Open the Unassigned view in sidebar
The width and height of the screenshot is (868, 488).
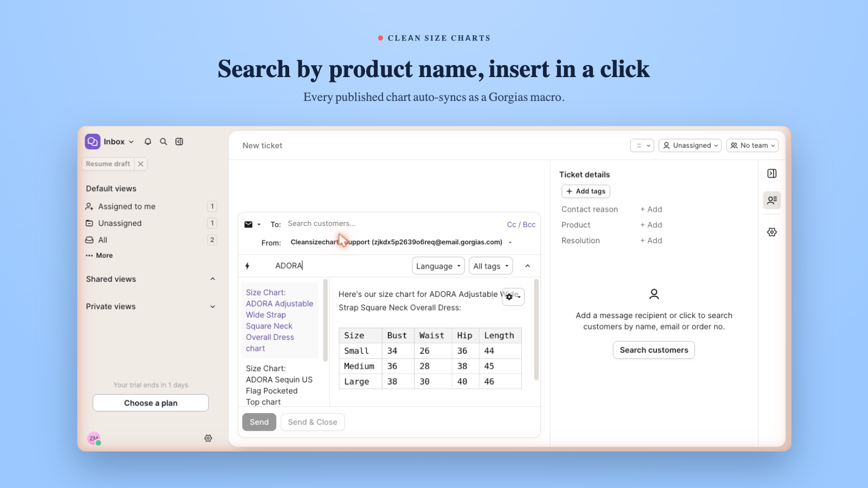click(x=151, y=223)
